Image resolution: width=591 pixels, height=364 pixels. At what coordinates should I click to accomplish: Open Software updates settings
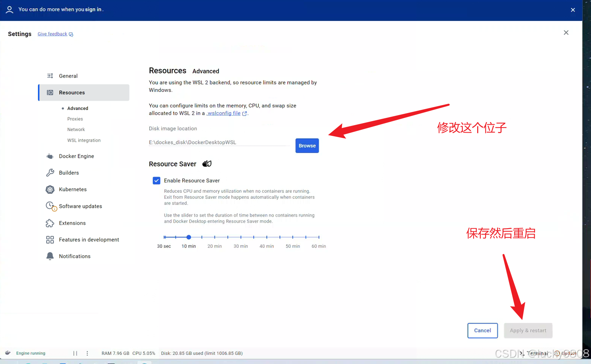[80, 206]
